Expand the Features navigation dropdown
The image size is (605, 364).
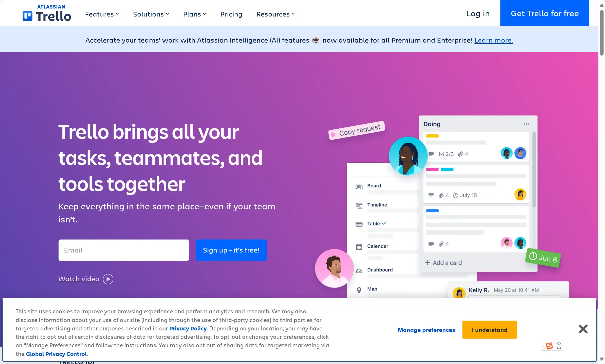[x=102, y=14]
